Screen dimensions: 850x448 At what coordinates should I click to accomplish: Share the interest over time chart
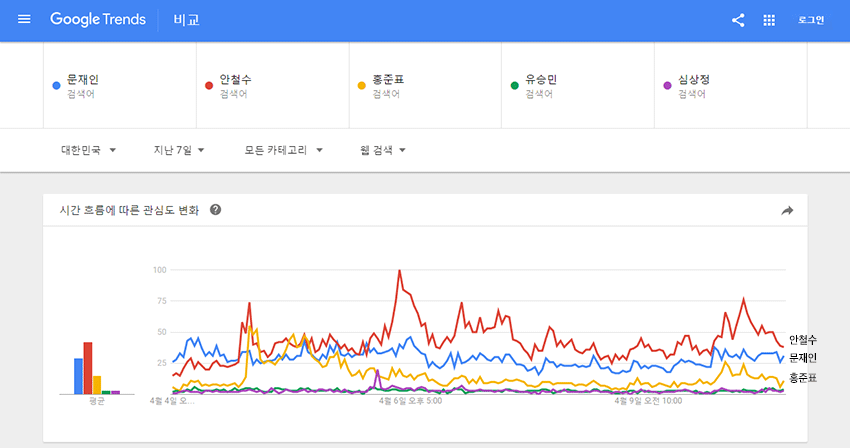coord(787,211)
